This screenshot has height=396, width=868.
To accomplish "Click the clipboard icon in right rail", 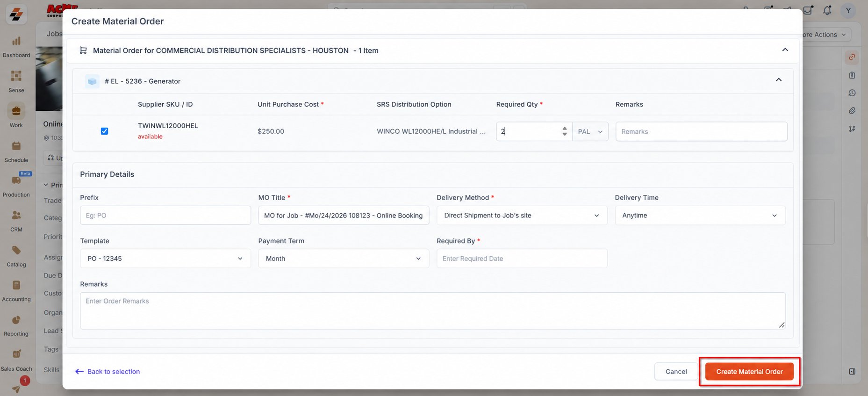I will [x=852, y=75].
